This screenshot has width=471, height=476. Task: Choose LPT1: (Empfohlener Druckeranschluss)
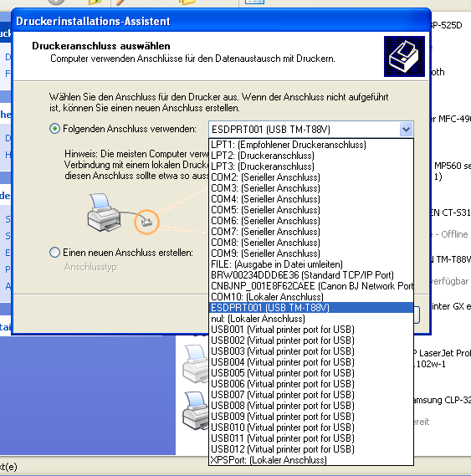[x=311, y=145]
